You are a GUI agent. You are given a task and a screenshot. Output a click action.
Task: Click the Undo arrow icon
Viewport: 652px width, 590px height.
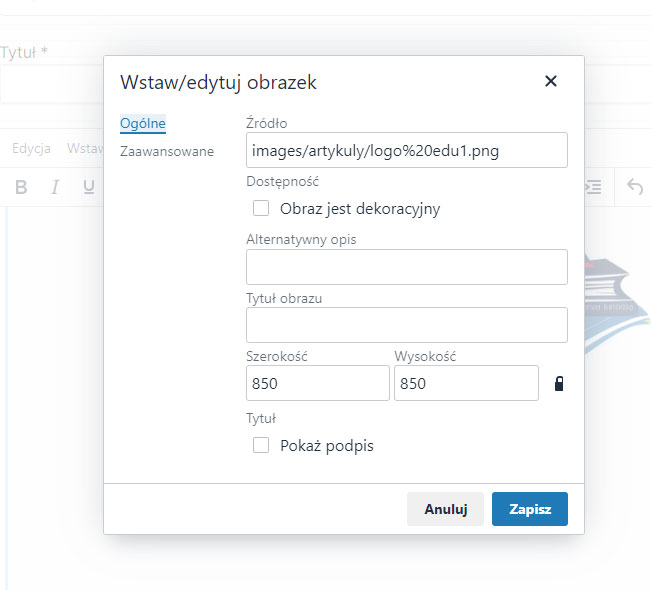click(x=635, y=187)
